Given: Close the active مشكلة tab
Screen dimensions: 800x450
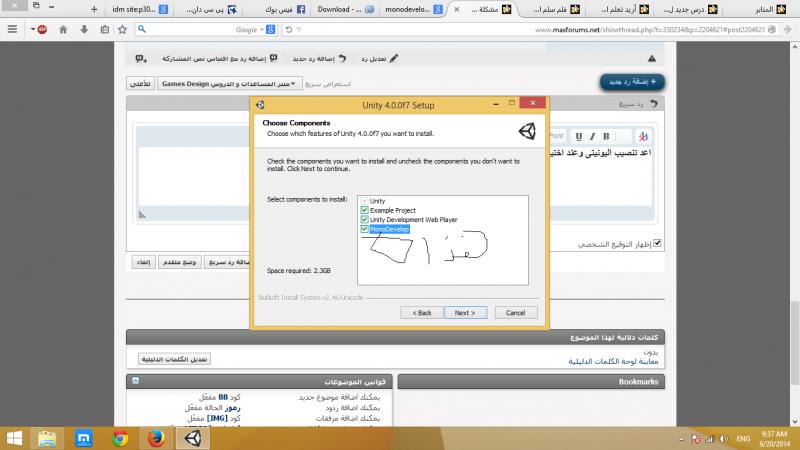Looking at the screenshot, I should click(x=457, y=9).
